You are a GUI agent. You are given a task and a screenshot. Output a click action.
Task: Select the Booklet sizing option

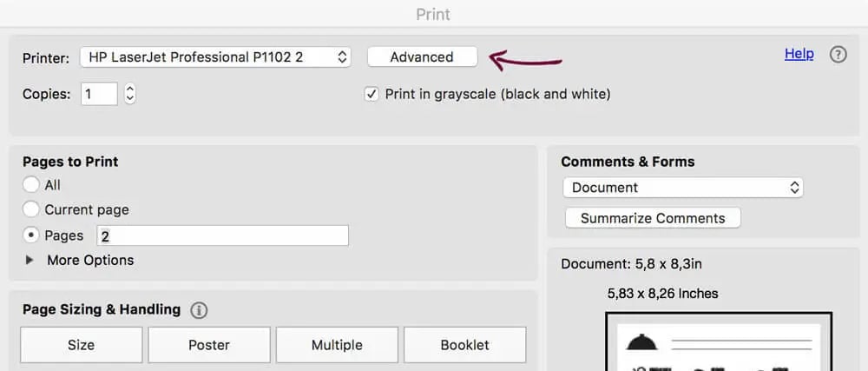pyautogui.click(x=464, y=345)
